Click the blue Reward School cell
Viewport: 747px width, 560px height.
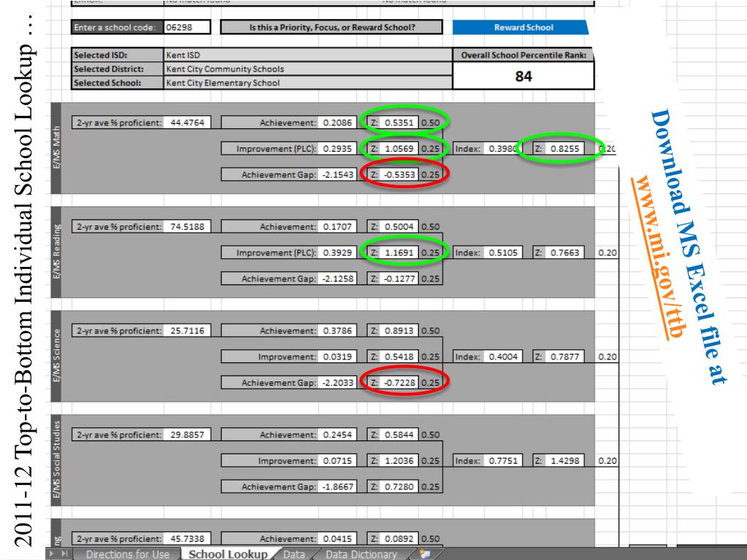click(x=520, y=27)
